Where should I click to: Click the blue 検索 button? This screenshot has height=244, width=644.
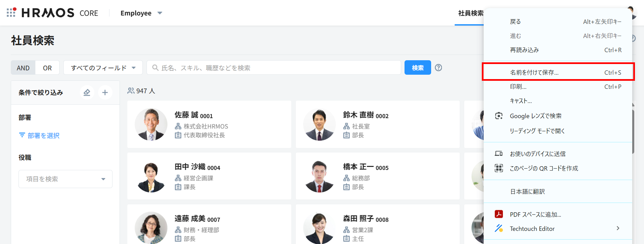(x=417, y=68)
